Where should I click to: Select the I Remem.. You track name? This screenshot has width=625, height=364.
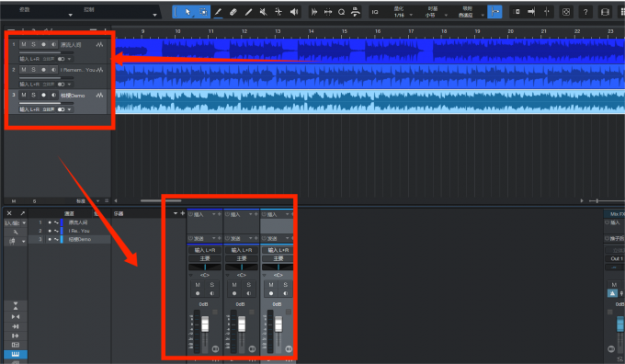[78, 70]
